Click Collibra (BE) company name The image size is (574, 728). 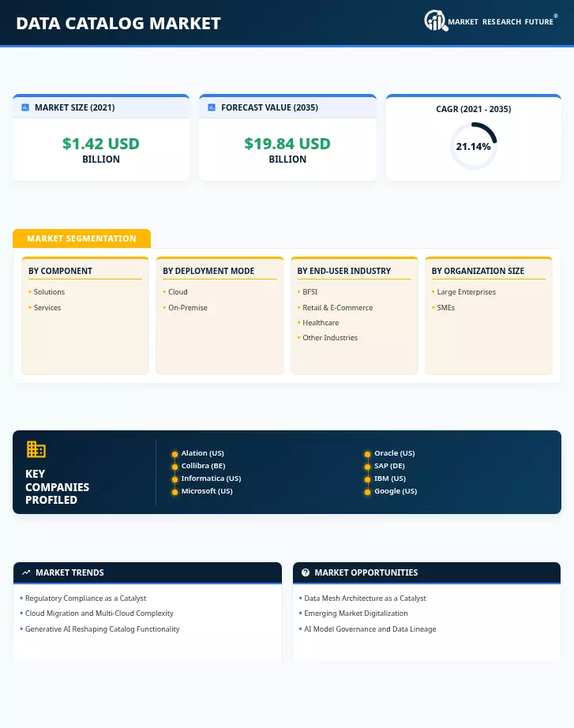coord(204,466)
